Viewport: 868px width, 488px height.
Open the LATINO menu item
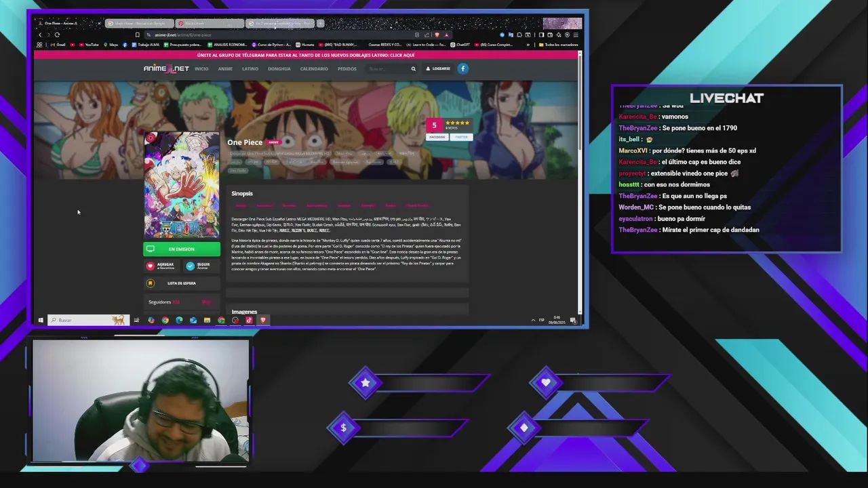250,68
